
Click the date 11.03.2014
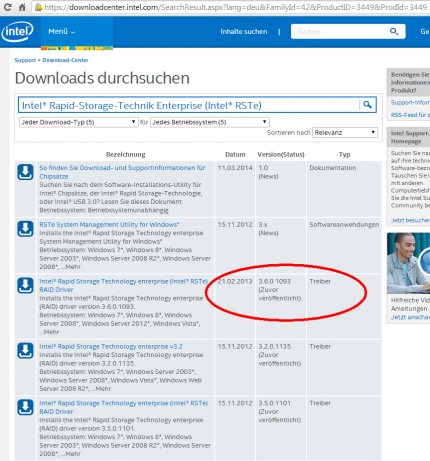tap(235, 168)
